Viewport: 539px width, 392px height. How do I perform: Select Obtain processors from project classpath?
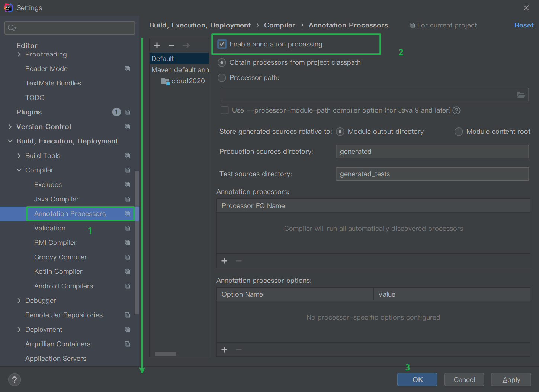[x=222, y=62]
